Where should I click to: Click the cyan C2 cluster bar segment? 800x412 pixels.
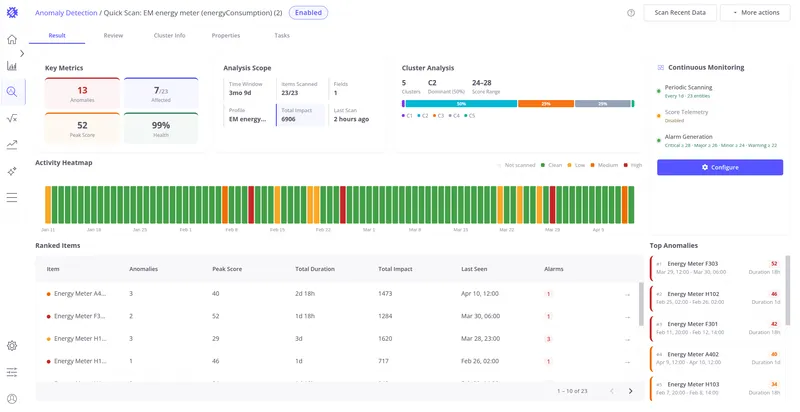coord(461,104)
